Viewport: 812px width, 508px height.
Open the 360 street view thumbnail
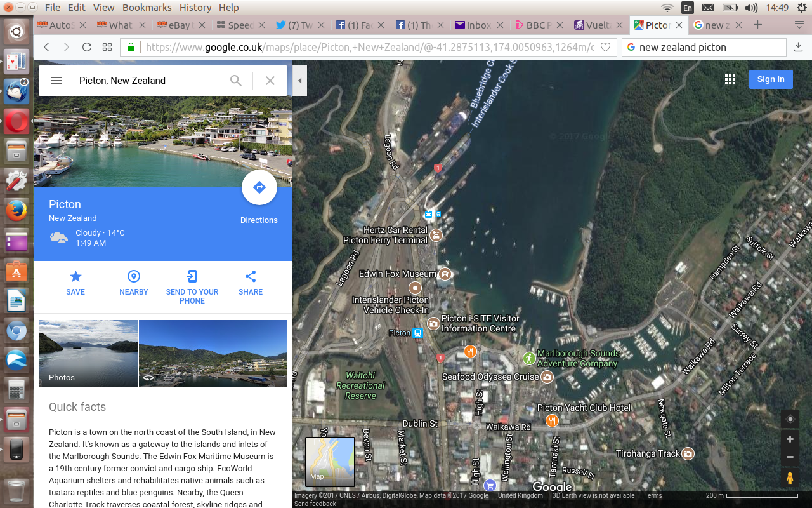(x=213, y=354)
